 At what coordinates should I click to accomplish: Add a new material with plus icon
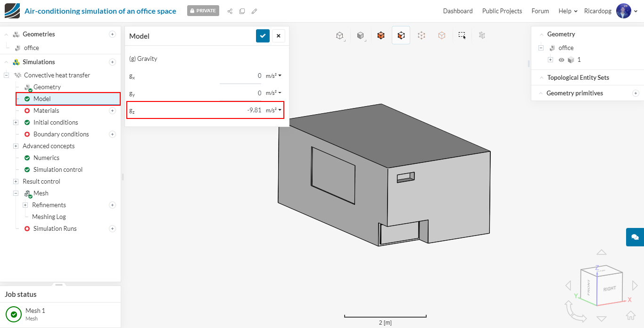(112, 110)
